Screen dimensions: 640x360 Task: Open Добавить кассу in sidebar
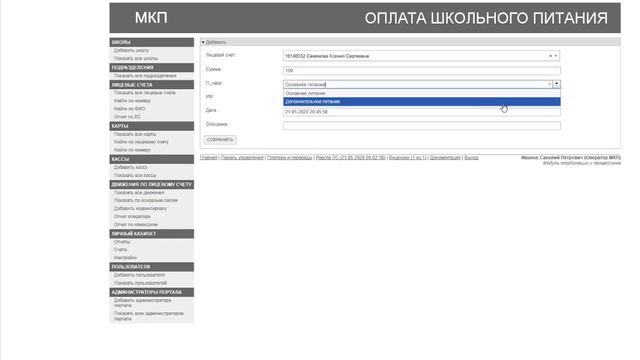(x=130, y=167)
